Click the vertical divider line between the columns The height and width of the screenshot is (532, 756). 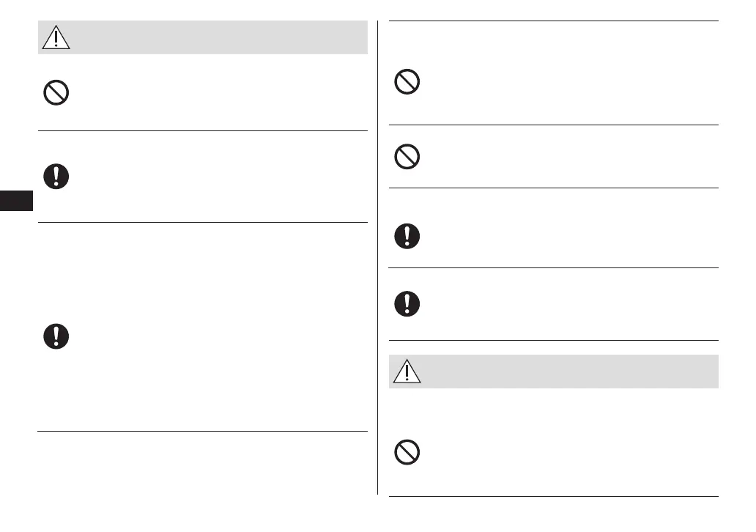pos(378,256)
